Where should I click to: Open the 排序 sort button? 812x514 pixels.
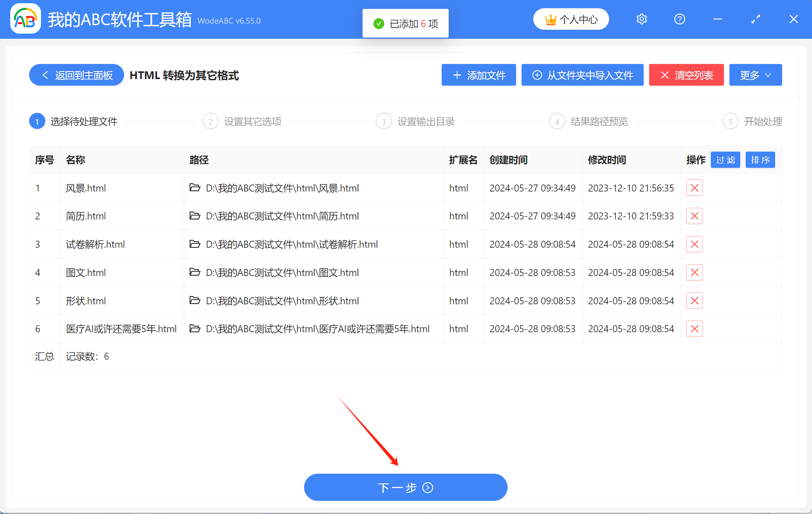click(760, 160)
